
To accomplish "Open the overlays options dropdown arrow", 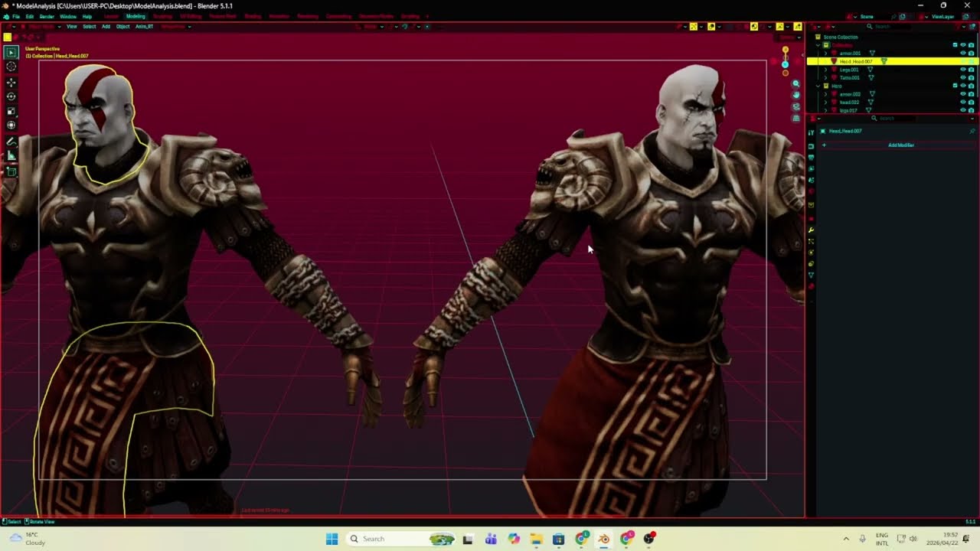I will (x=719, y=27).
